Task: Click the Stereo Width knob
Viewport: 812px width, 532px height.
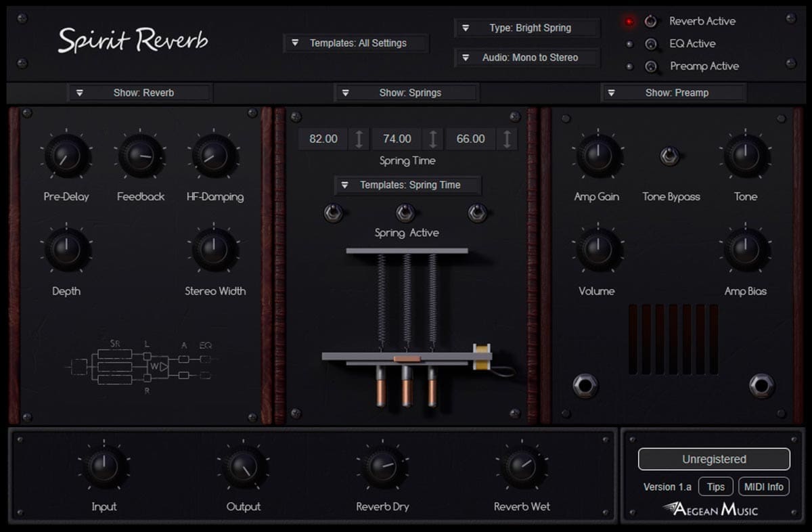Action: click(x=215, y=250)
